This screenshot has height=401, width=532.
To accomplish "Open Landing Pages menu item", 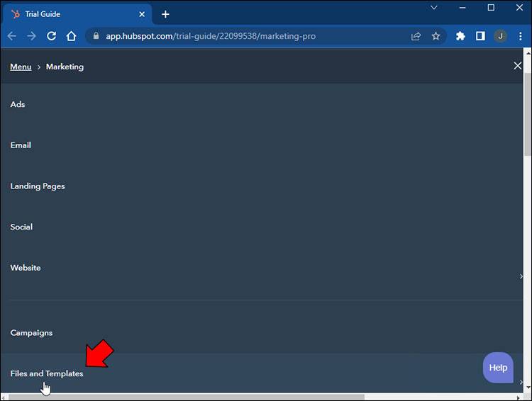I will click(x=38, y=186).
